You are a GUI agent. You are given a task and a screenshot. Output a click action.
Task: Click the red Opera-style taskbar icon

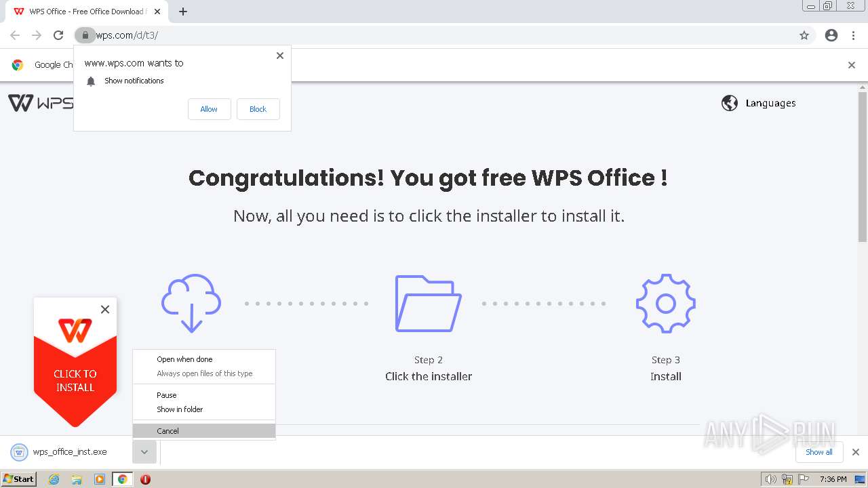[x=145, y=479]
